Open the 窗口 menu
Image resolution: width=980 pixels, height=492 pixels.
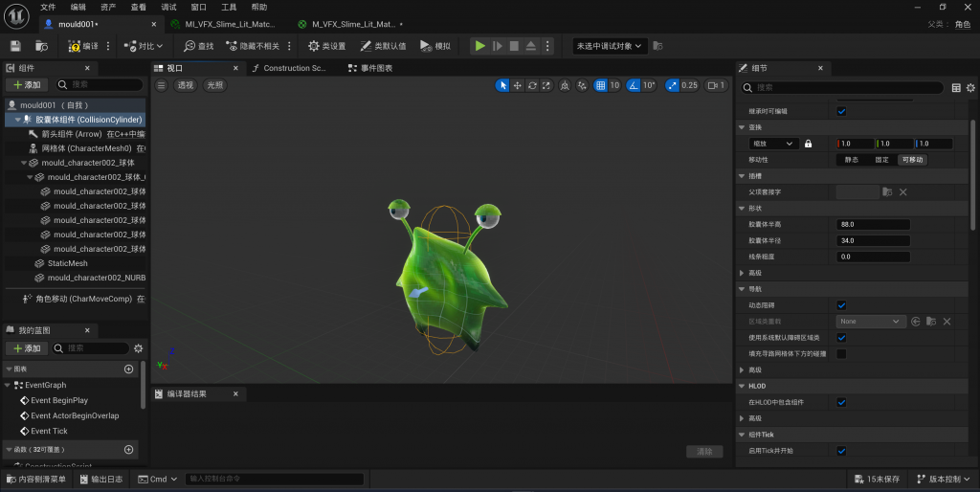coord(198,7)
